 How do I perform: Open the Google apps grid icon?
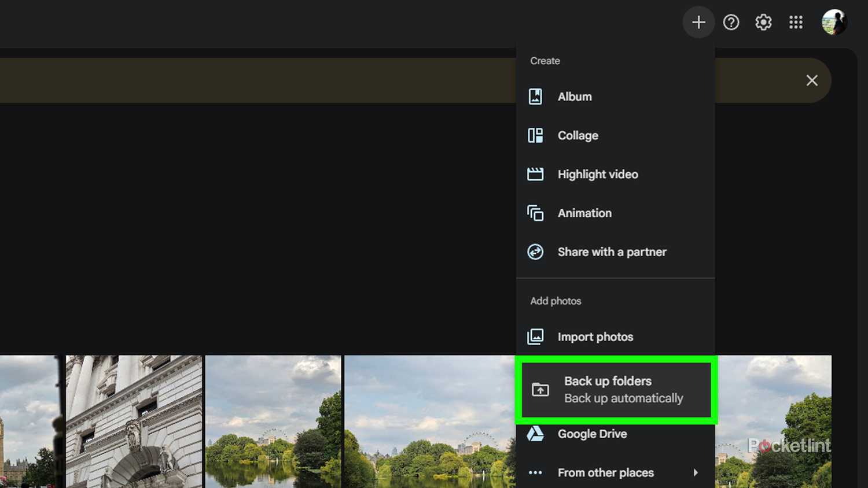point(796,23)
